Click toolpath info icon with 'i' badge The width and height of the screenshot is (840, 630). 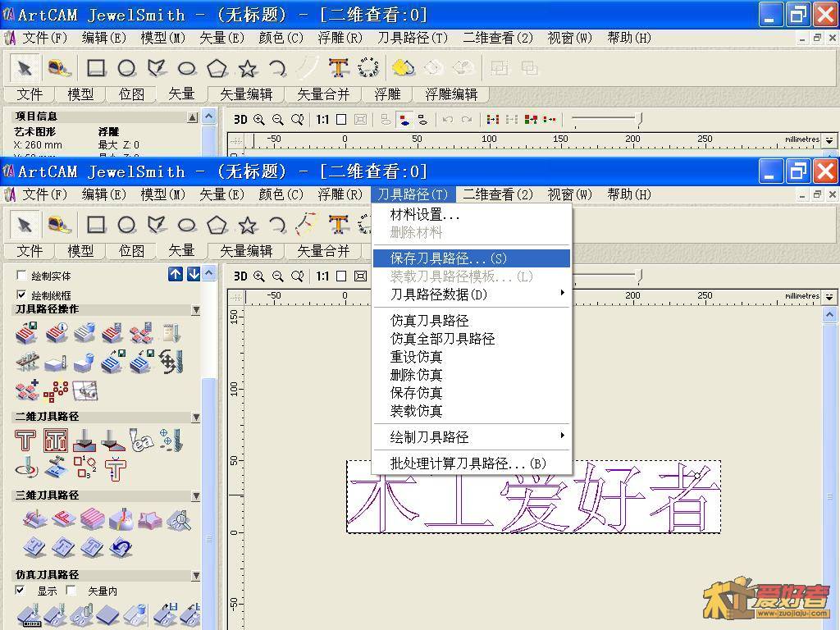[x=57, y=333]
